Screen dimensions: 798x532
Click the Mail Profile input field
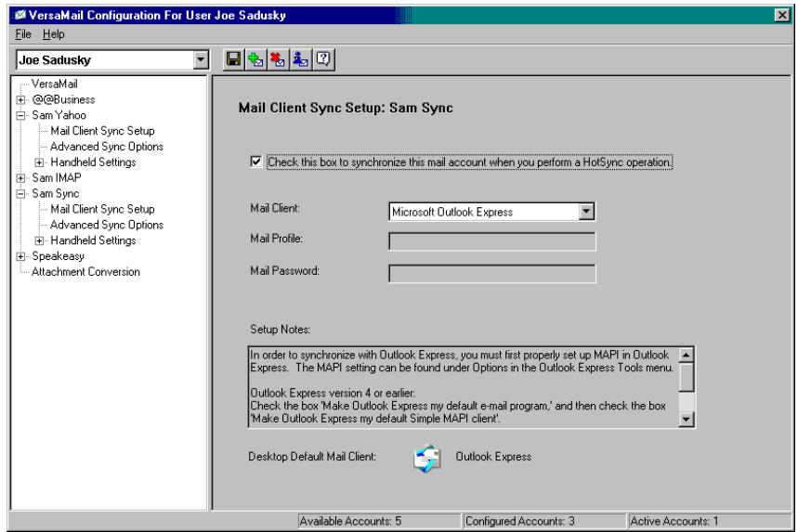click(492, 241)
